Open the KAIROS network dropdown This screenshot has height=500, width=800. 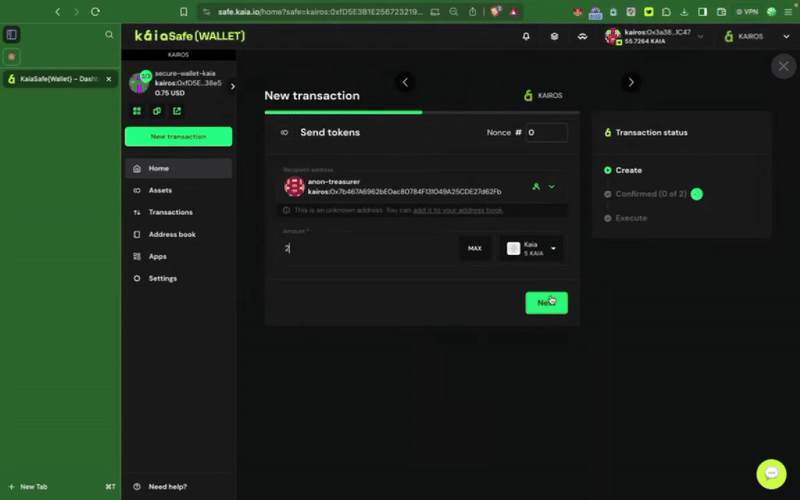point(757,36)
